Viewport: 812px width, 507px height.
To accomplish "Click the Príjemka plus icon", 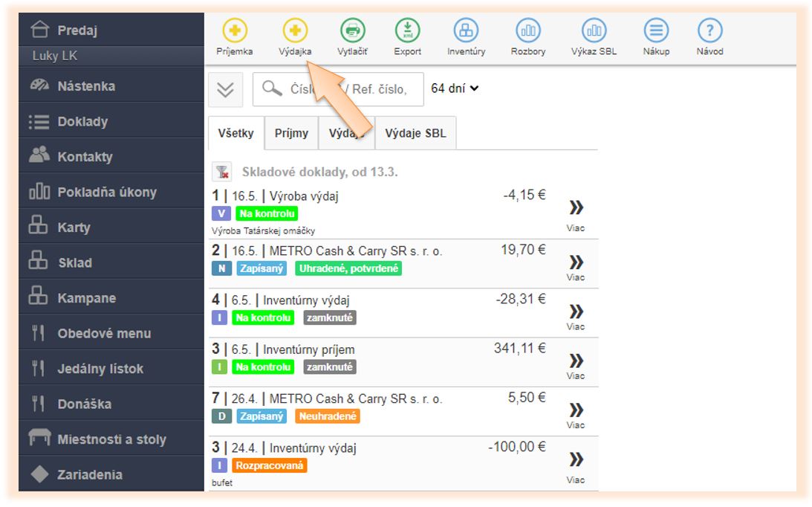I will point(235,31).
